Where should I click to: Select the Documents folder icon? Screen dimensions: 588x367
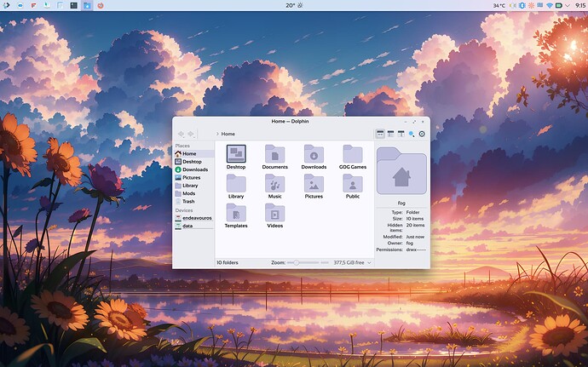pos(275,154)
